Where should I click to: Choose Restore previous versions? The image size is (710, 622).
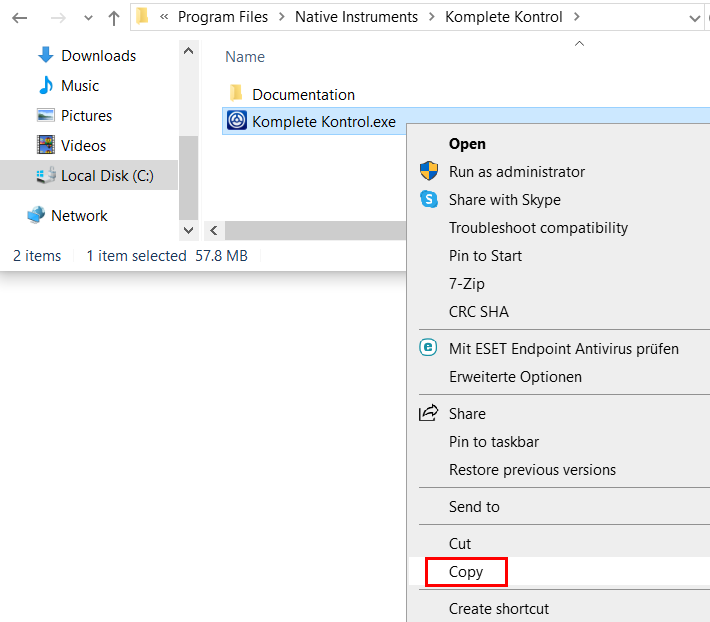coord(532,470)
